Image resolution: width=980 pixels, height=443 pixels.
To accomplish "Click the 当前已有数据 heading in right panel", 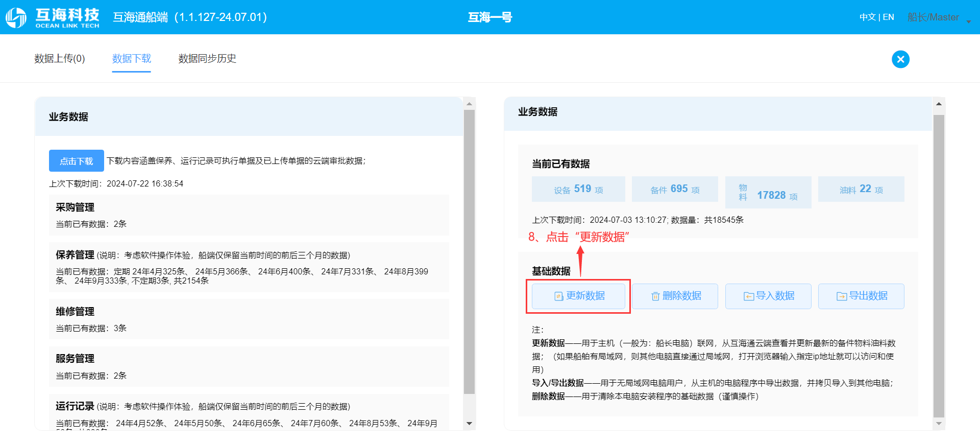I will tap(561, 164).
